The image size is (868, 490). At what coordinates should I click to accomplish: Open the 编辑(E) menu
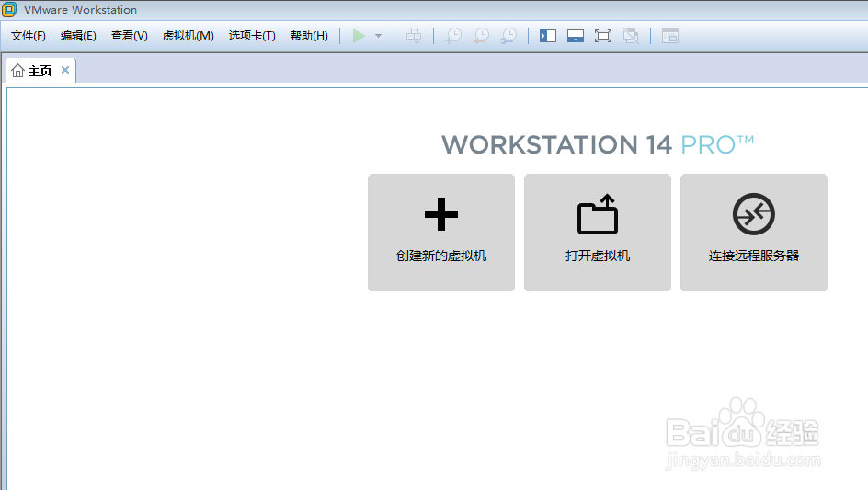tap(78, 36)
